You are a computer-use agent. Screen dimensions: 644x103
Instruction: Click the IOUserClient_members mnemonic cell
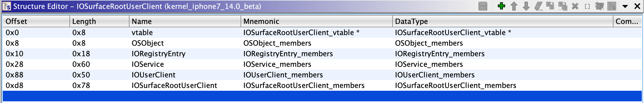click(317, 75)
